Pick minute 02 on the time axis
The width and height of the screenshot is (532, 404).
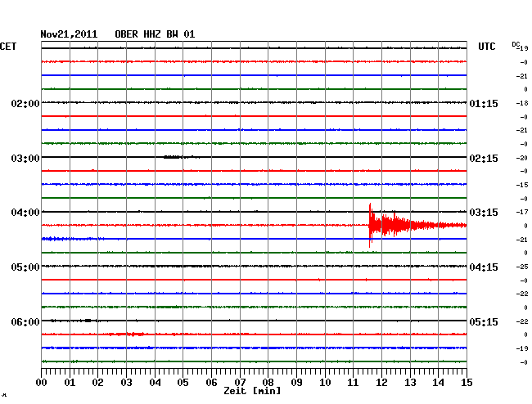(x=97, y=383)
